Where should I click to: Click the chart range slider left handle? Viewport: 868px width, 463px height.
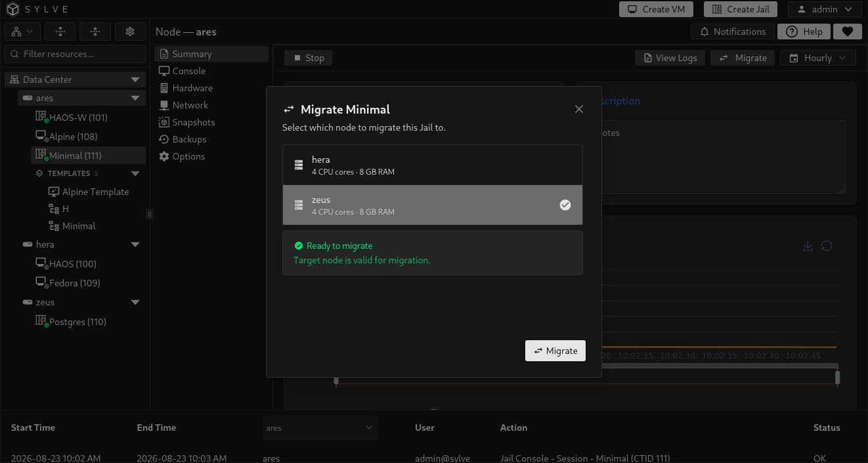[x=336, y=380]
